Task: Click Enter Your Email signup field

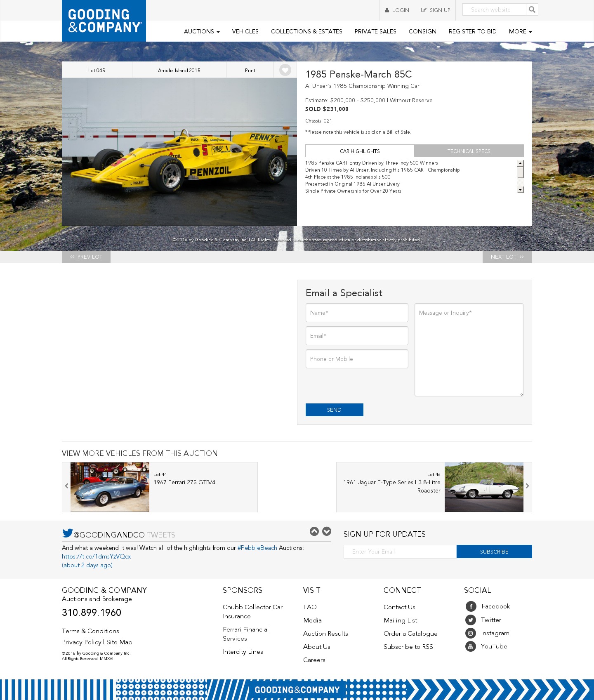Action: [x=400, y=552]
